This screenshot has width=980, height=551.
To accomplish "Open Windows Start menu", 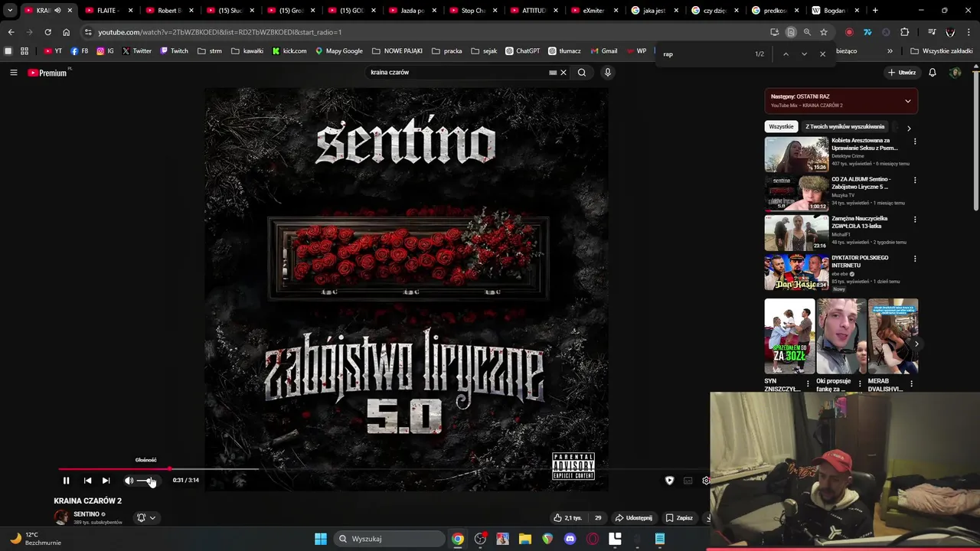I will (x=321, y=539).
